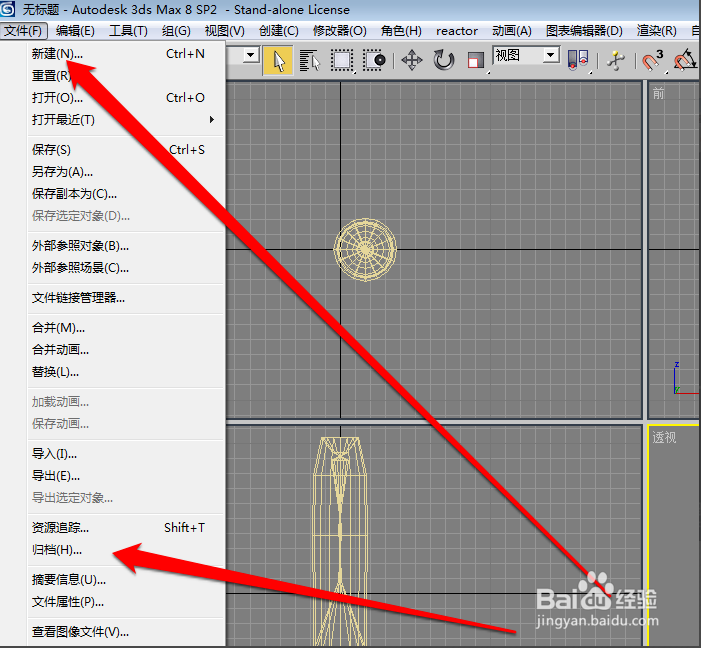The width and height of the screenshot is (701, 648).
Task: Choose 外部参照场景(C)... menu entry
Action: (x=126, y=267)
